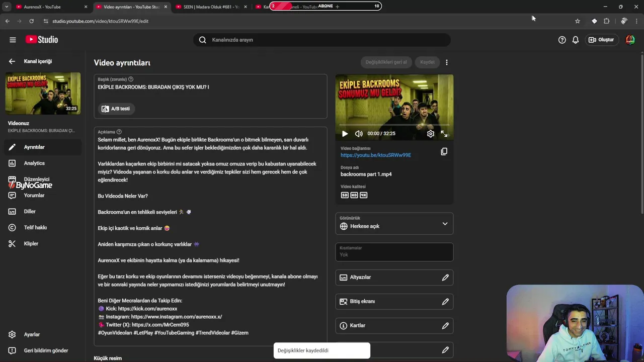
Task: Click the Kaydet button
Action: click(x=427, y=62)
